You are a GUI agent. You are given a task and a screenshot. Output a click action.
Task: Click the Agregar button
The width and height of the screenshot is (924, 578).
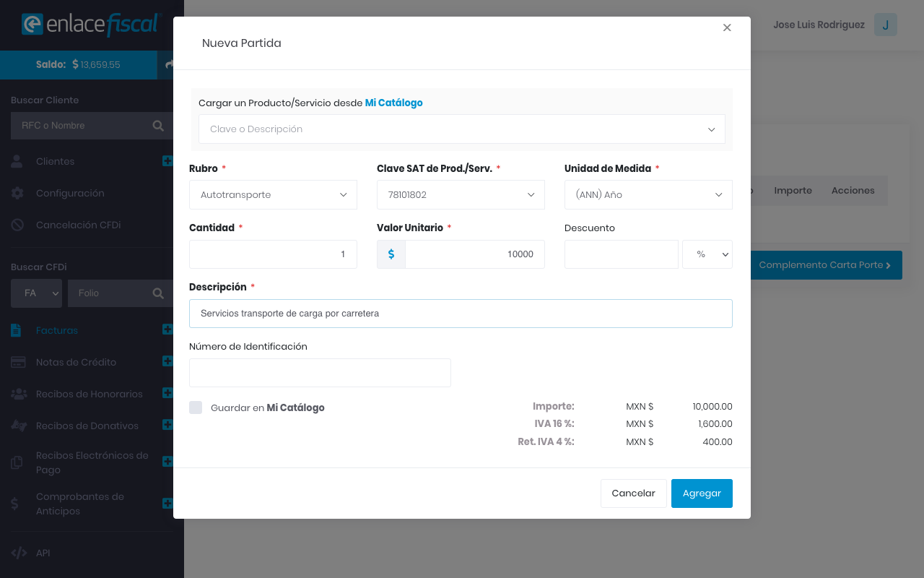pyautogui.click(x=702, y=493)
